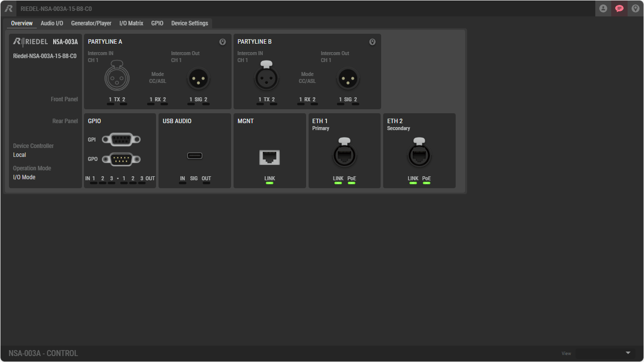Viewport: 644px width, 362px height.
Task: Click the Operation Mode value I/O Mode
Action: (24, 177)
